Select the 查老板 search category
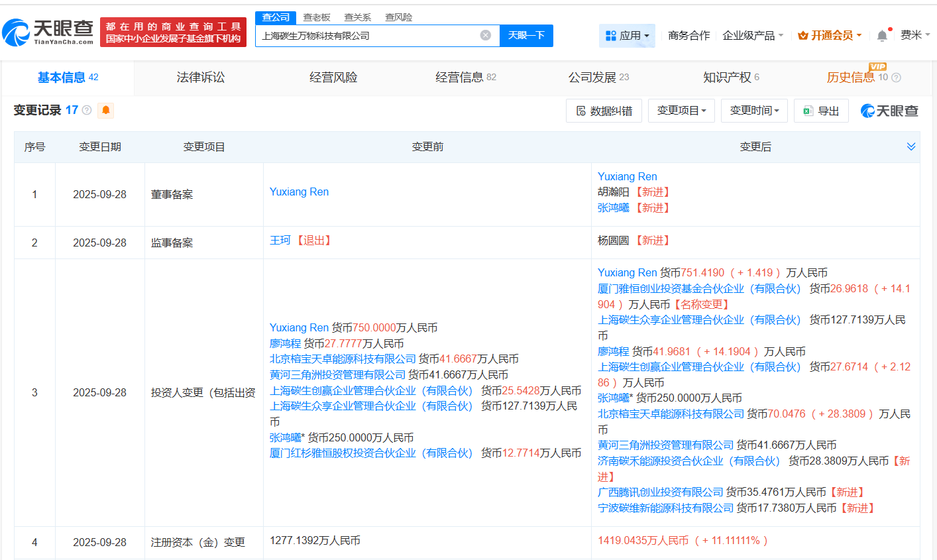Viewport: 937px width, 560px height. coord(316,17)
